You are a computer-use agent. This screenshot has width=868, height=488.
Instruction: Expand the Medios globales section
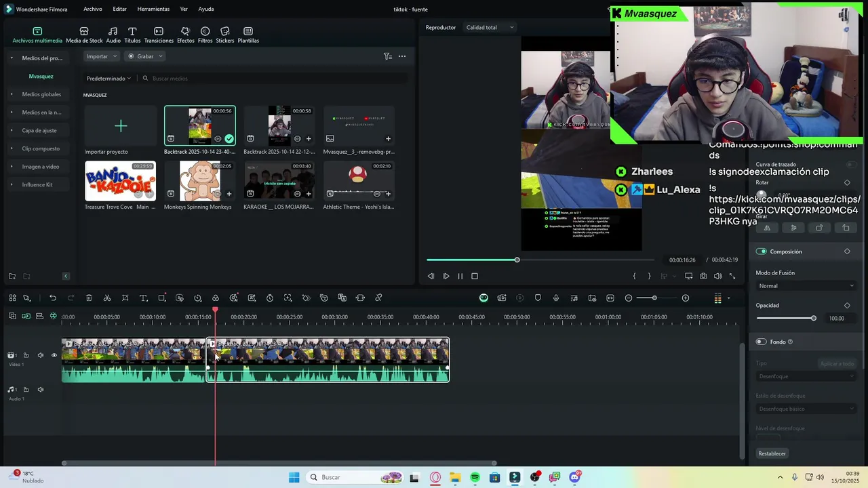(x=41, y=94)
